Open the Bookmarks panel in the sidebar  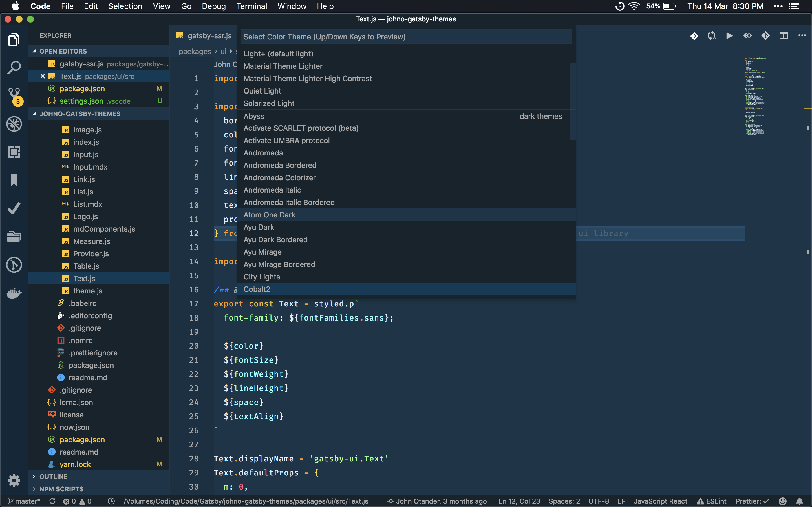[x=14, y=180]
